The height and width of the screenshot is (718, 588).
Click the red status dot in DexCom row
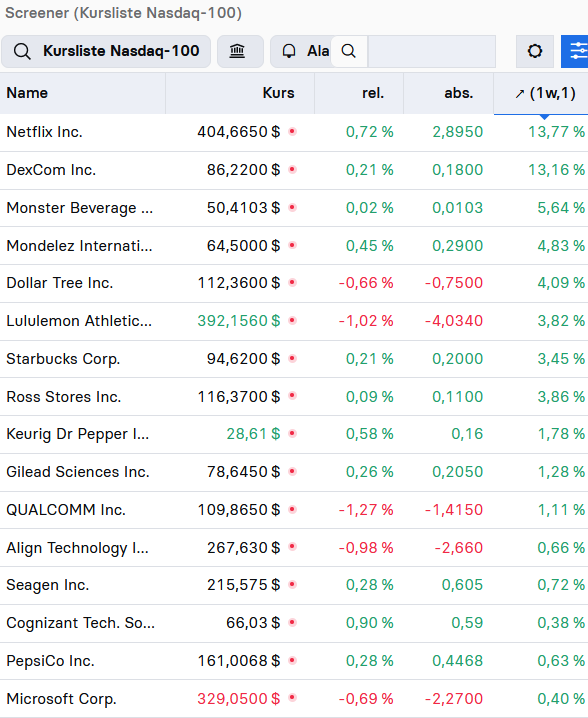(x=292, y=170)
